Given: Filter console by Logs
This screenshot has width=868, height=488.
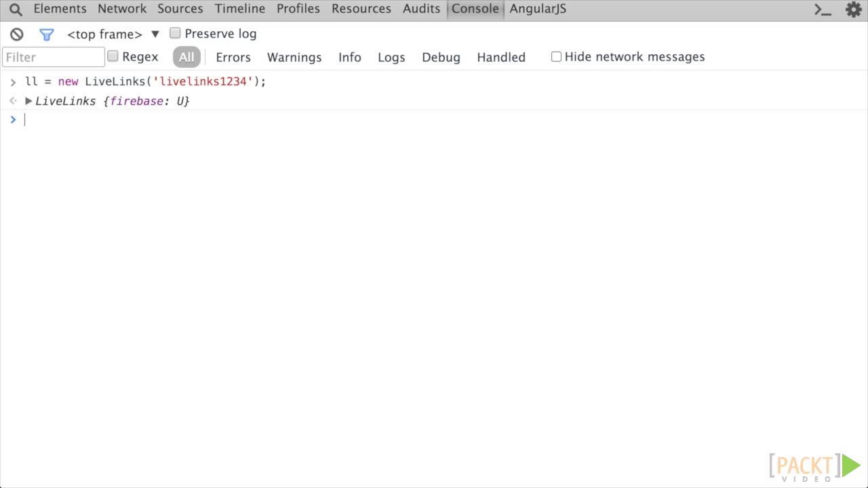Looking at the screenshot, I should [x=391, y=58].
